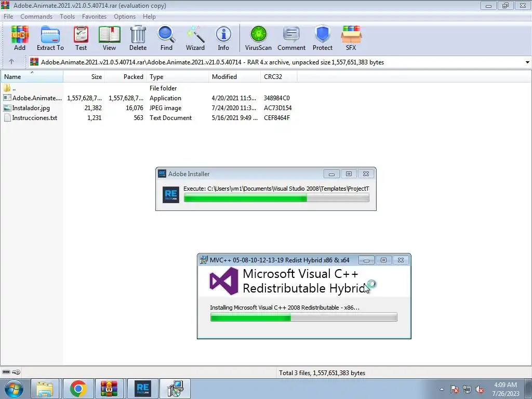Select the Adobe.Animate application file icon

(7, 98)
